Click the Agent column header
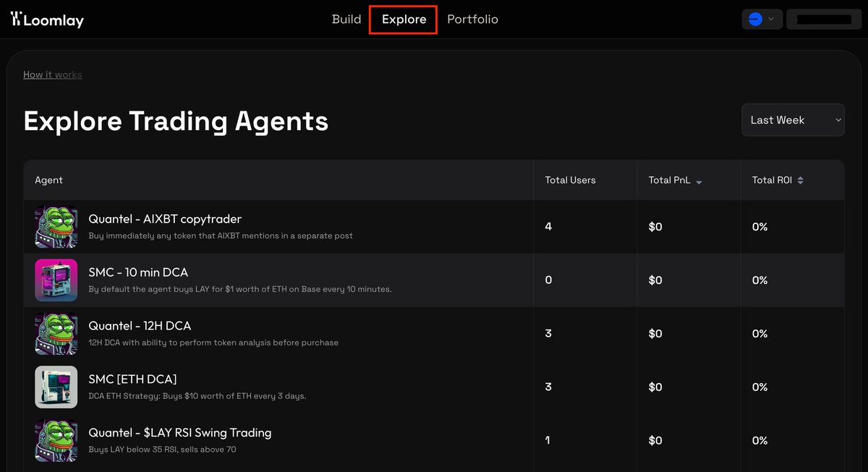This screenshot has height=472, width=868. [x=48, y=180]
